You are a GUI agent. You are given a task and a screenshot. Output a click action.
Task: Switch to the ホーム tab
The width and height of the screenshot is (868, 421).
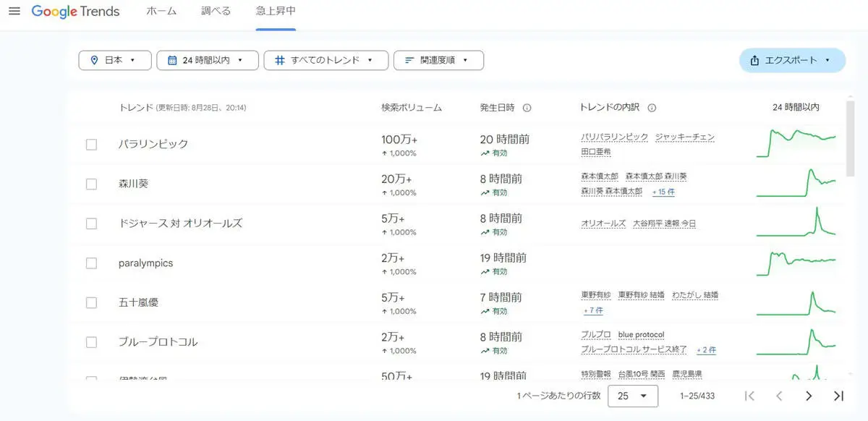161,12
